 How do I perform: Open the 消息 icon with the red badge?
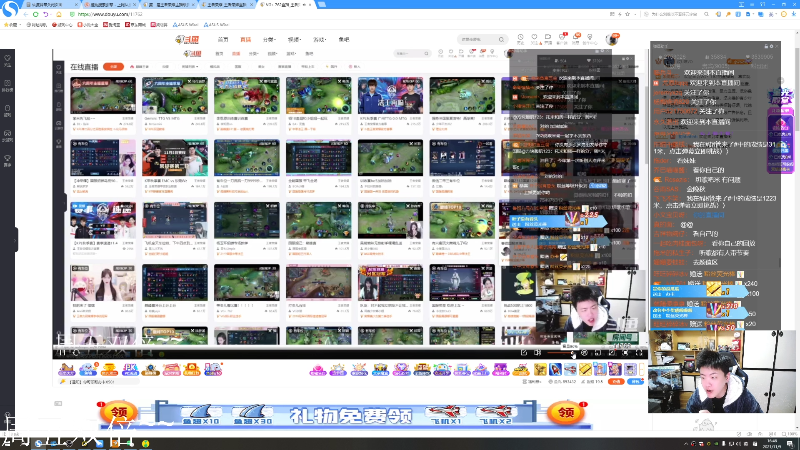pos(576,39)
